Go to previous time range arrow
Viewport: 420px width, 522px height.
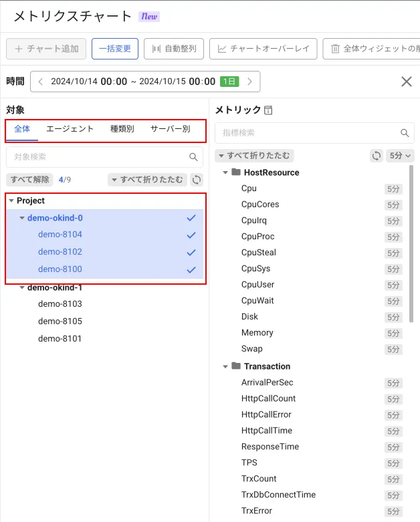(x=40, y=82)
